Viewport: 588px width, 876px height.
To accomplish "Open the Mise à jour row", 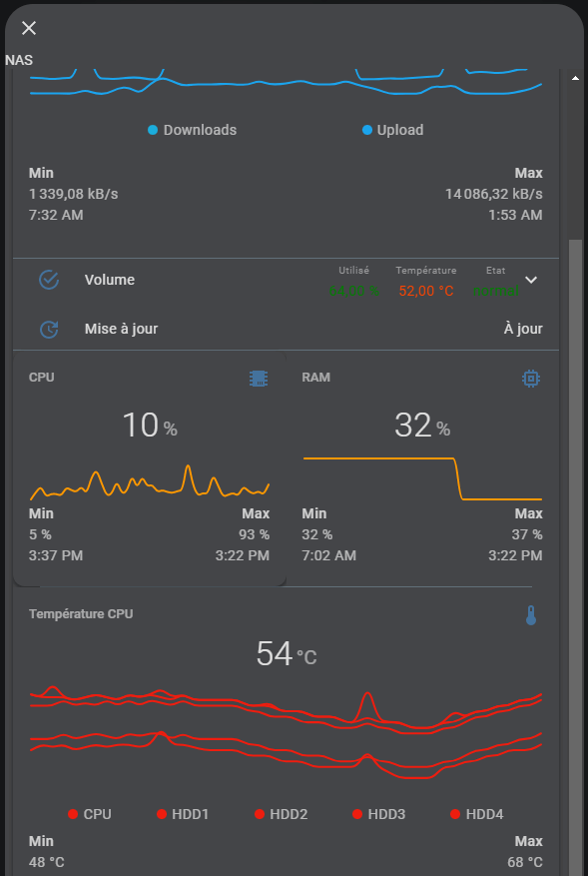I will click(286, 329).
